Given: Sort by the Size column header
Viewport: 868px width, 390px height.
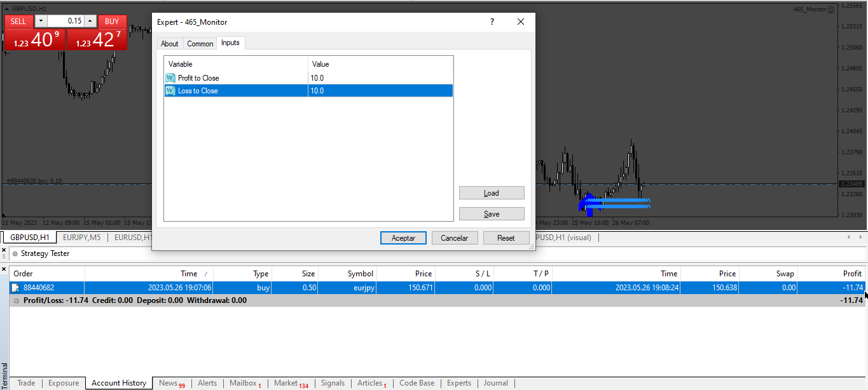Looking at the screenshot, I should point(295,274).
